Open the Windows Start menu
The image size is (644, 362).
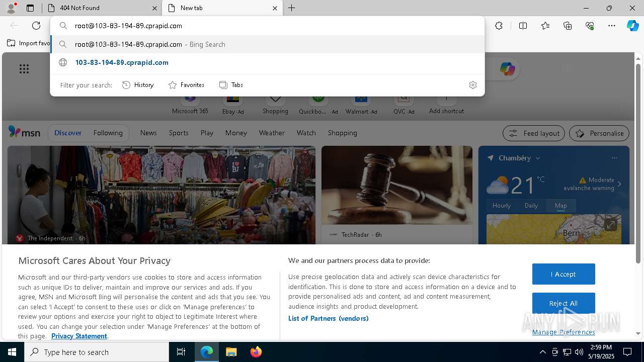coord(12,352)
